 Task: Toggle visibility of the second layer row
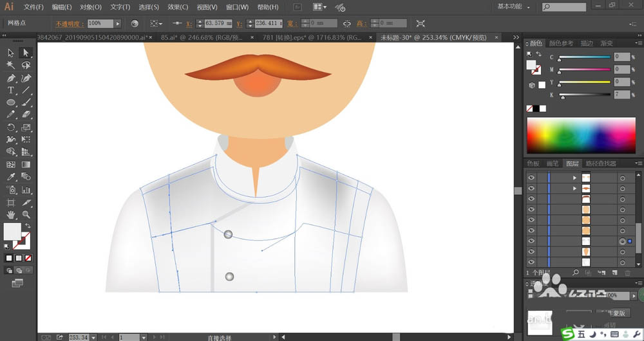tap(531, 189)
